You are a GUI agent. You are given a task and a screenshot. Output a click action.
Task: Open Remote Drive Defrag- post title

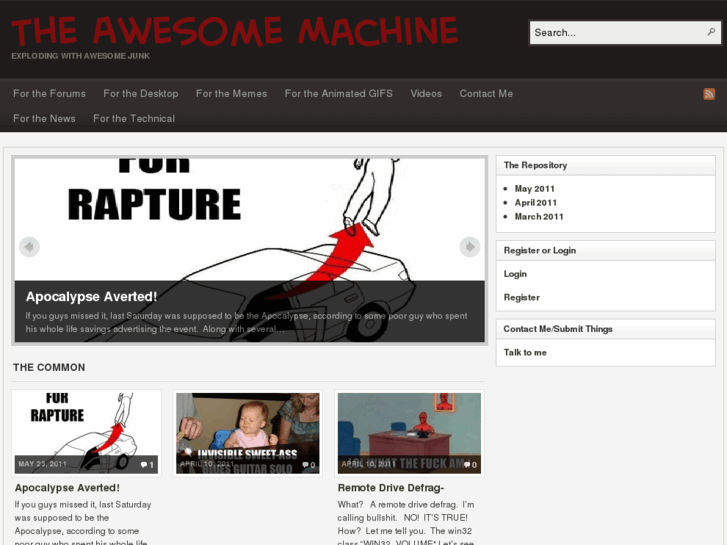[x=390, y=488]
